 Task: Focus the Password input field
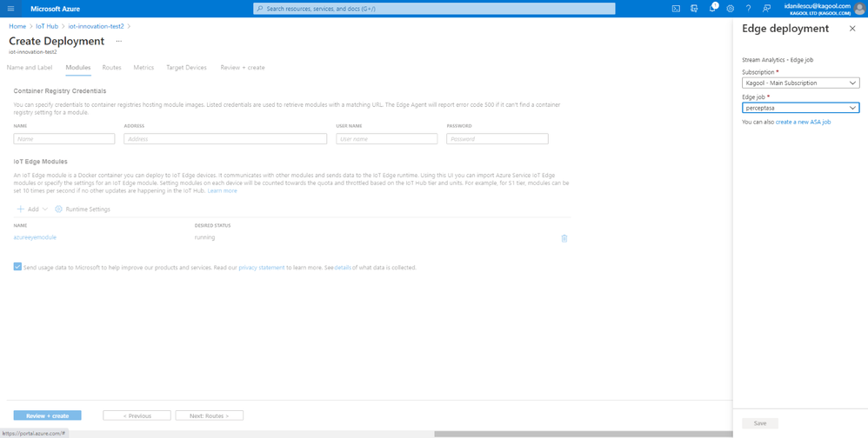[x=497, y=139]
